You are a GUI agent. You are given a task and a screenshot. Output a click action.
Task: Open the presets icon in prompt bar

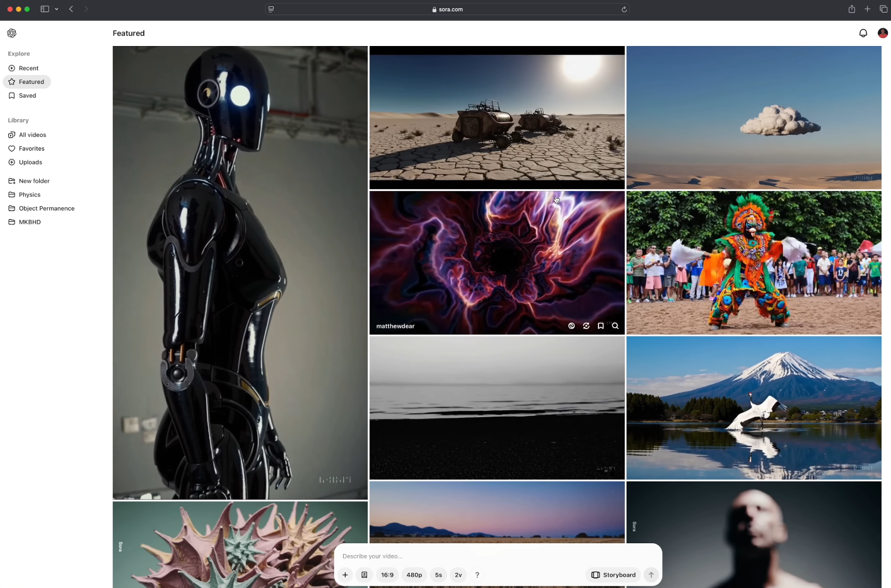pyautogui.click(x=364, y=575)
